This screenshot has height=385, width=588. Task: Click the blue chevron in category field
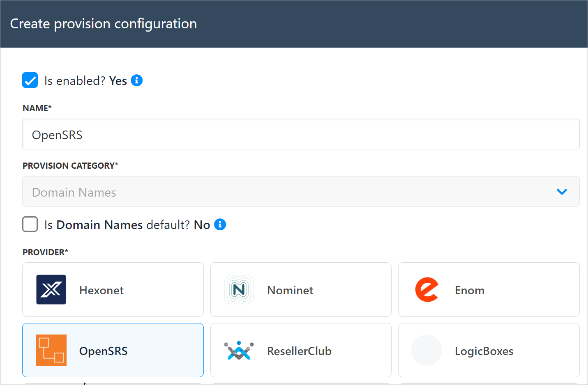click(x=562, y=192)
